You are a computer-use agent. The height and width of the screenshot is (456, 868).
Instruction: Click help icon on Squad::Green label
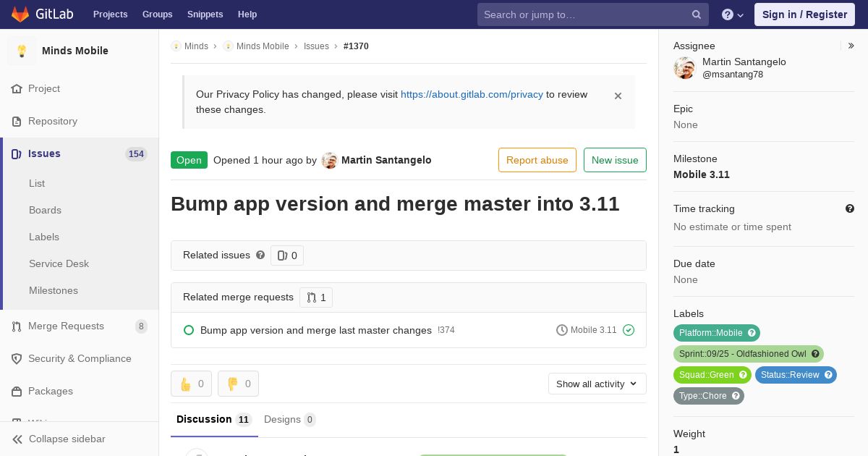[743, 375]
